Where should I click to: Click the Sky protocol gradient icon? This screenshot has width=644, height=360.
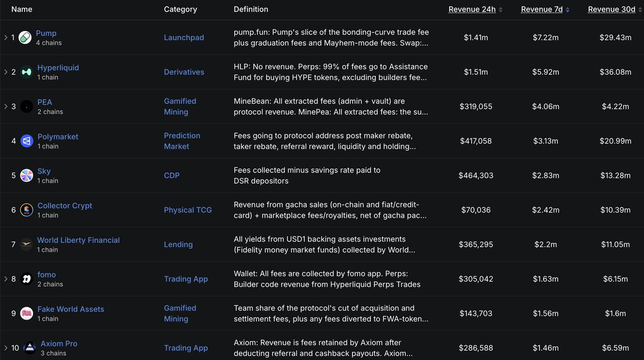(x=27, y=175)
